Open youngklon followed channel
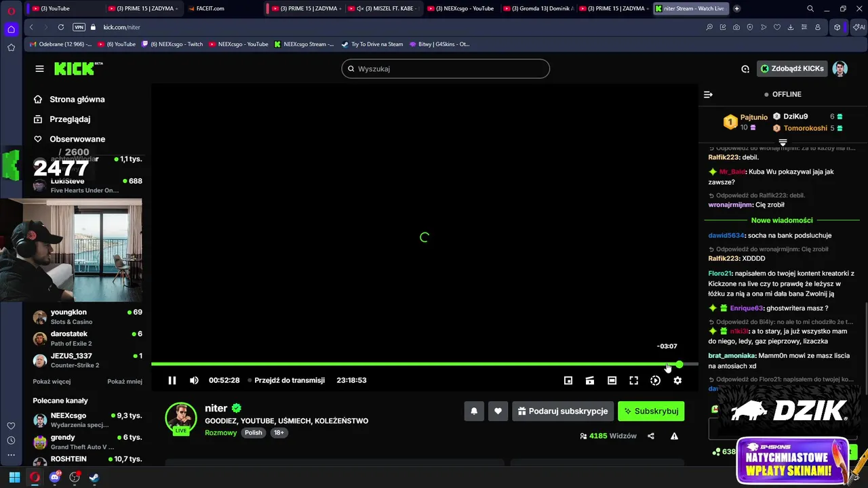 tap(87, 317)
